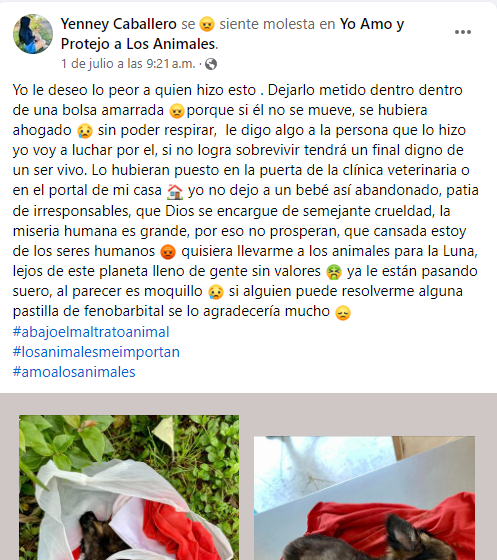Open hashtag #amoalosanimales
This screenshot has width=497, height=560.
pos(74,372)
